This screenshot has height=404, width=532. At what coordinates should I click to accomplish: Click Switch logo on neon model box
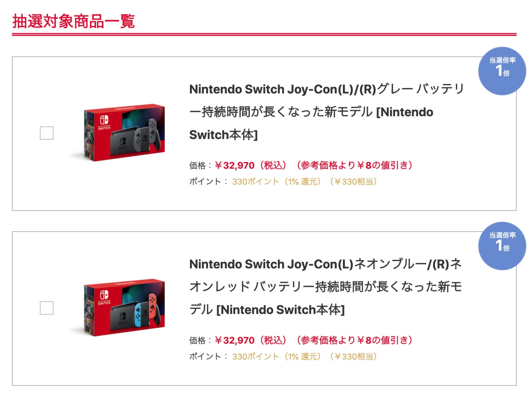(104, 298)
